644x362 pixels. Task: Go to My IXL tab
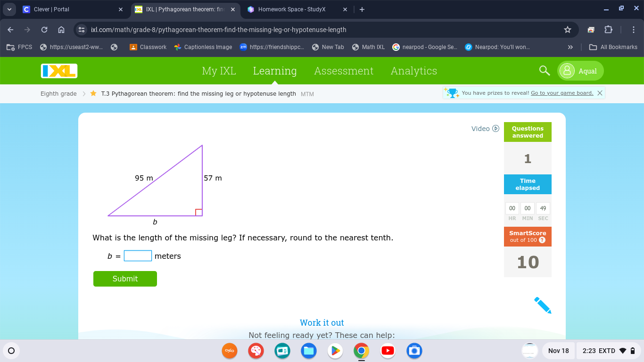219,71
